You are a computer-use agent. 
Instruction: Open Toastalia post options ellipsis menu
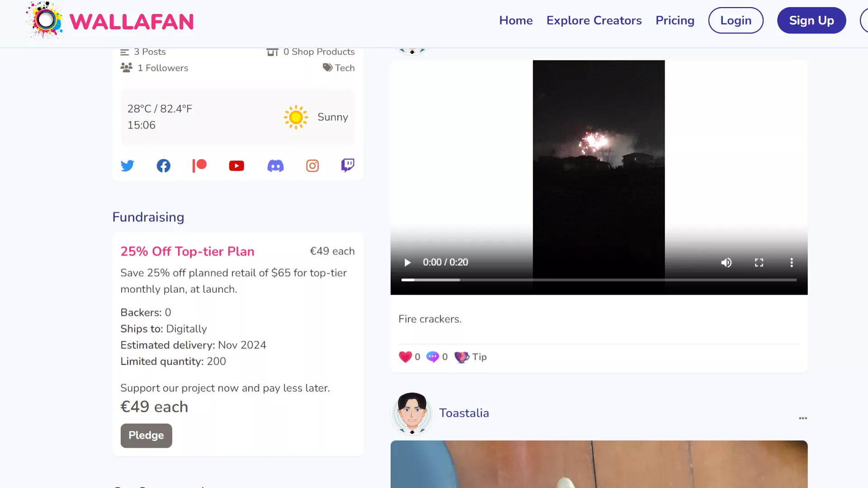pyautogui.click(x=803, y=418)
